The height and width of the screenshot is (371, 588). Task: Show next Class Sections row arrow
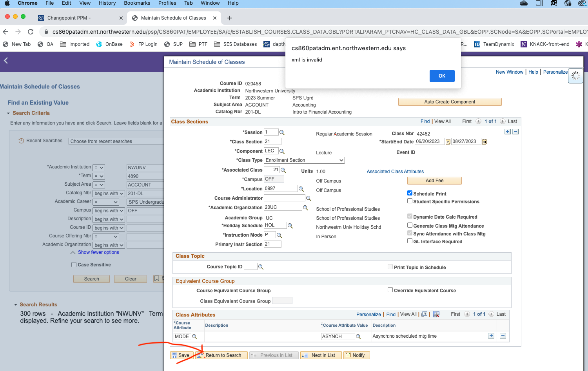[x=503, y=121]
